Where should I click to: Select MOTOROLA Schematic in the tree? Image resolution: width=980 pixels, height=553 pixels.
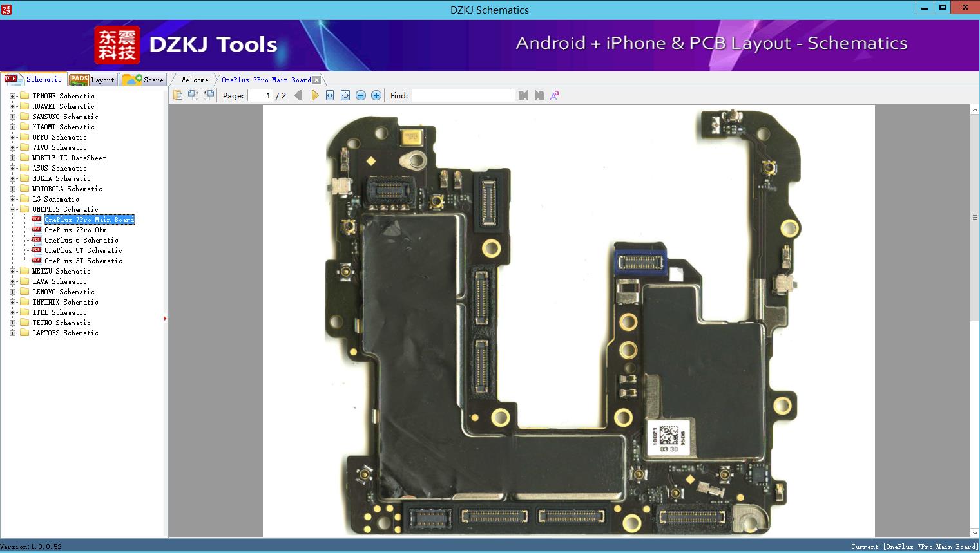point(67,189)
